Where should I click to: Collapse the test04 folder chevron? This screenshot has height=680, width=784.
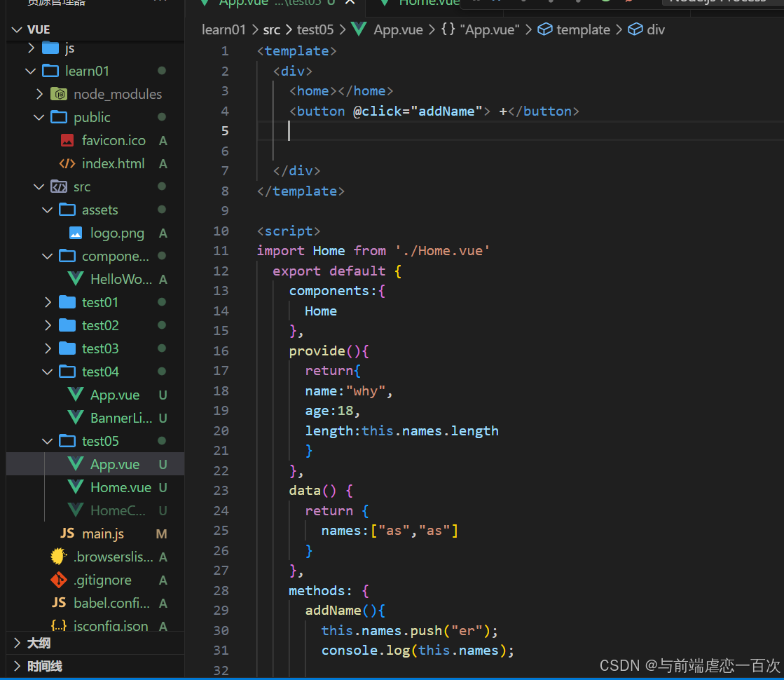tap(48, 372)
